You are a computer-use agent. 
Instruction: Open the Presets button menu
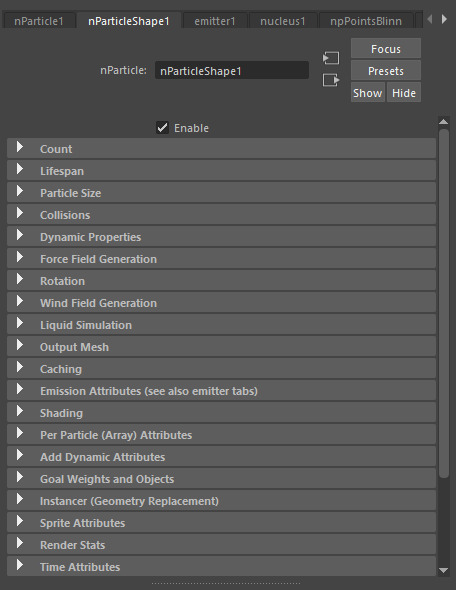click(x=386, y=71)
